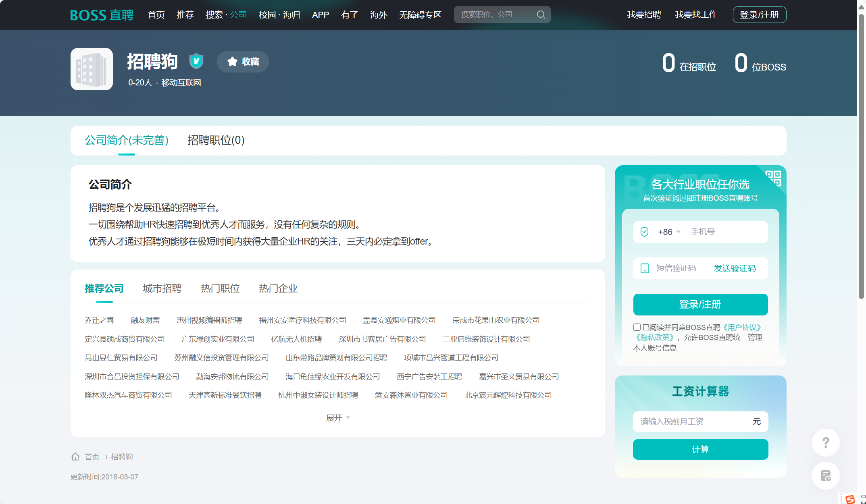Click the search magnifier icon
This screenshot has width=866, height=504.
pyautogui.click(x=541, y=15)
